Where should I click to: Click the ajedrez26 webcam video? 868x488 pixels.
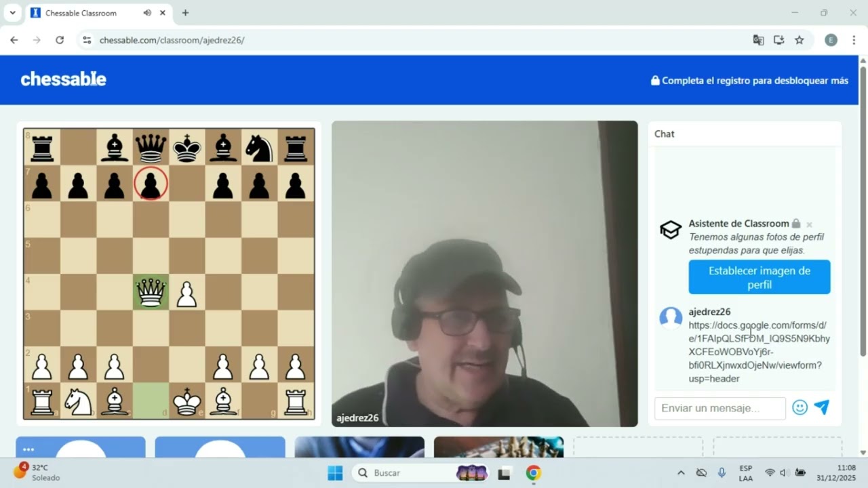tap(484, 274)
